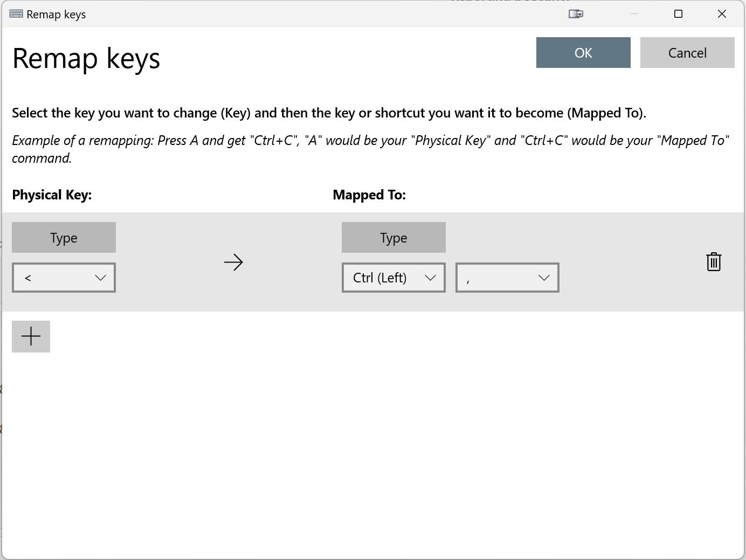The width and height of the screenshot is (746, 560).
Task: Expand the chevron on the "<" selector
Action: click(x=100, y=277)
